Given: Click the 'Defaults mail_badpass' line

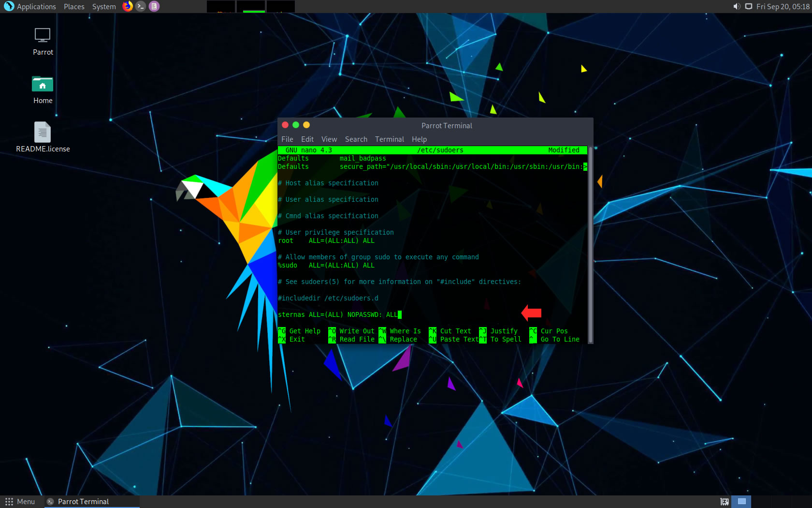Looking at the screenshot, I should click(x=332, y=158).
